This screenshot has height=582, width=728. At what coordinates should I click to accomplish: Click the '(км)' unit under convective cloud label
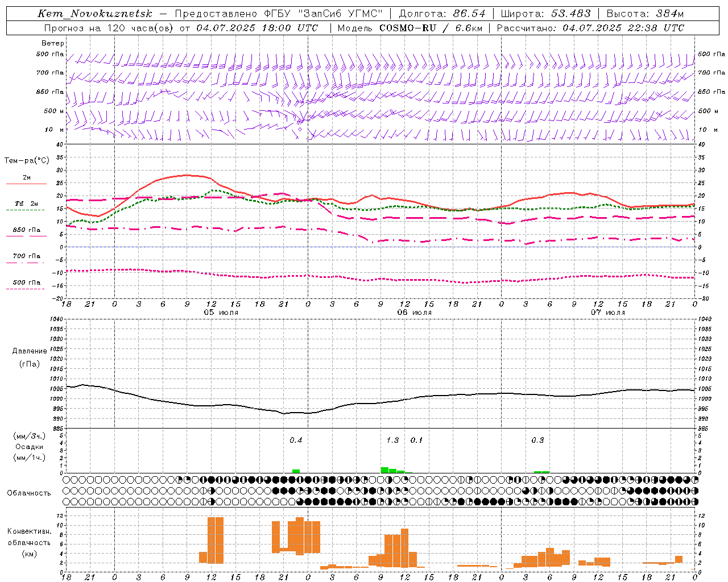point(29,554)
